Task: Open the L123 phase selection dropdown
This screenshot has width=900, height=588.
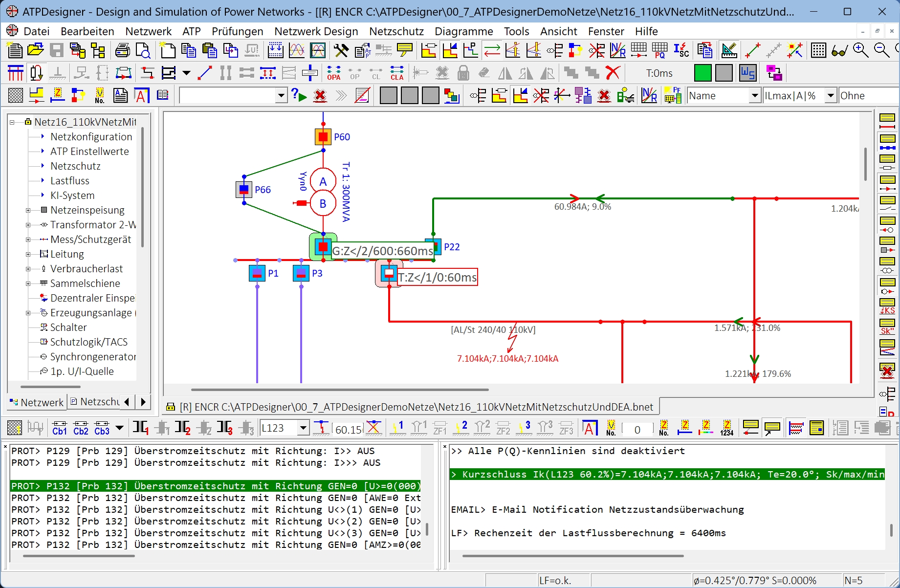Action: point(303,428)
